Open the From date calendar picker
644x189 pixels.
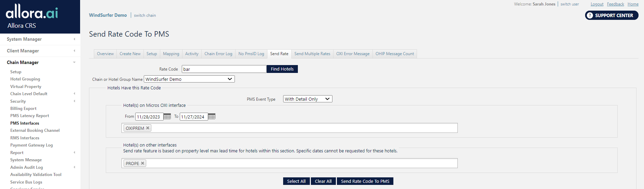pyautogui.click(x=167, y=116)
